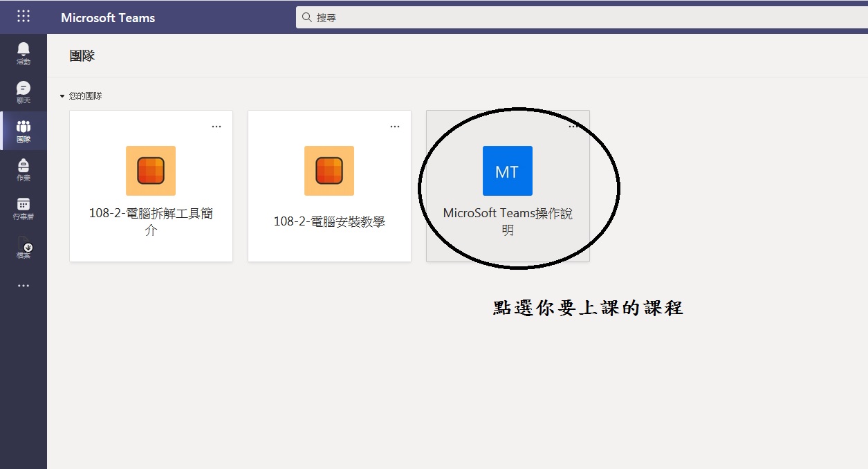Viewport: 868px width, 469px height.
Task: Click the Microsoft Teams title text
Action: (108, 17)
